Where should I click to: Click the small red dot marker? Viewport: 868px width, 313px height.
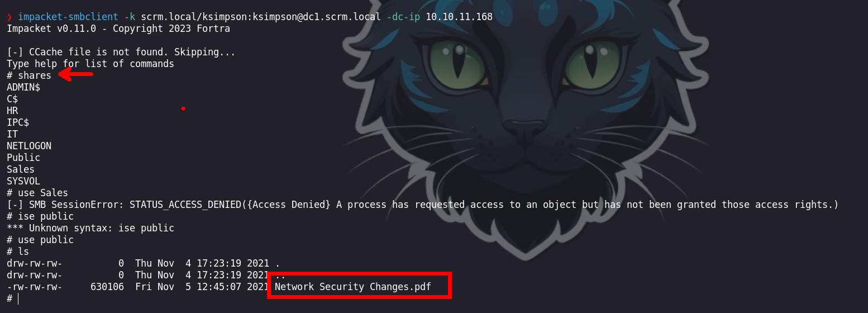coord(183,108)
